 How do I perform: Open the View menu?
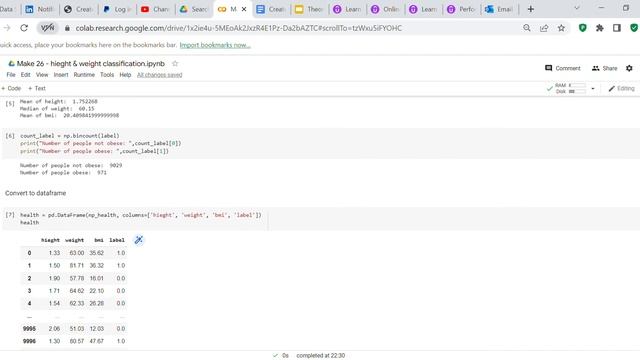click(42, 75)
